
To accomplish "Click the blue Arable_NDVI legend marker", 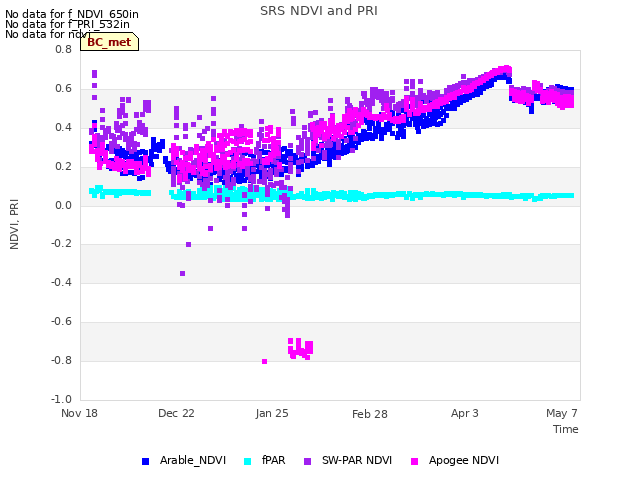I will point(145,461).
